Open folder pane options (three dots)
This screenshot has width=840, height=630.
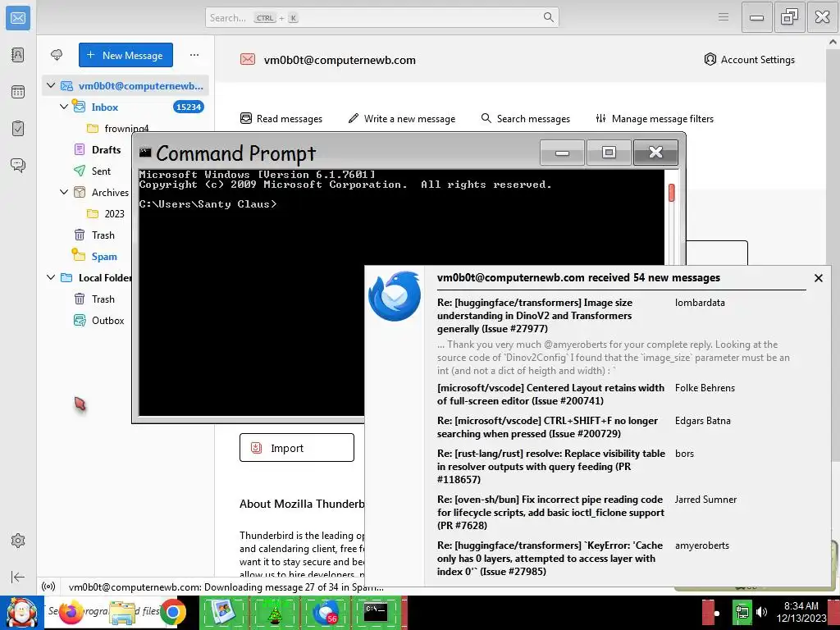tap(194, 55)
